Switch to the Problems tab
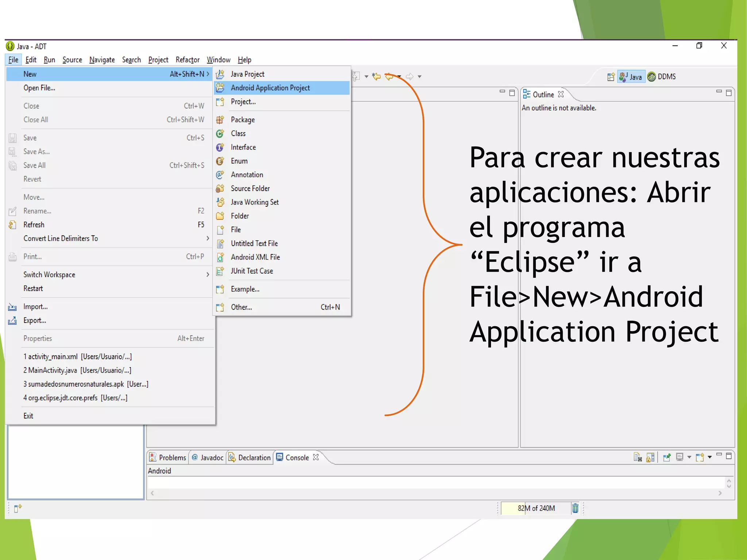This screenshot has width=747, height=560. tap(168, 458)
